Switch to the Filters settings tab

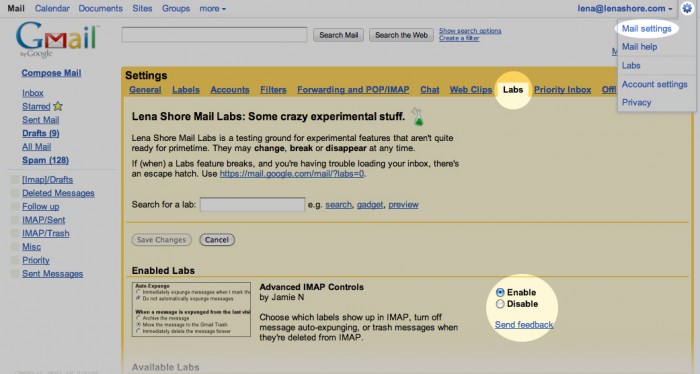click(273, 90)
